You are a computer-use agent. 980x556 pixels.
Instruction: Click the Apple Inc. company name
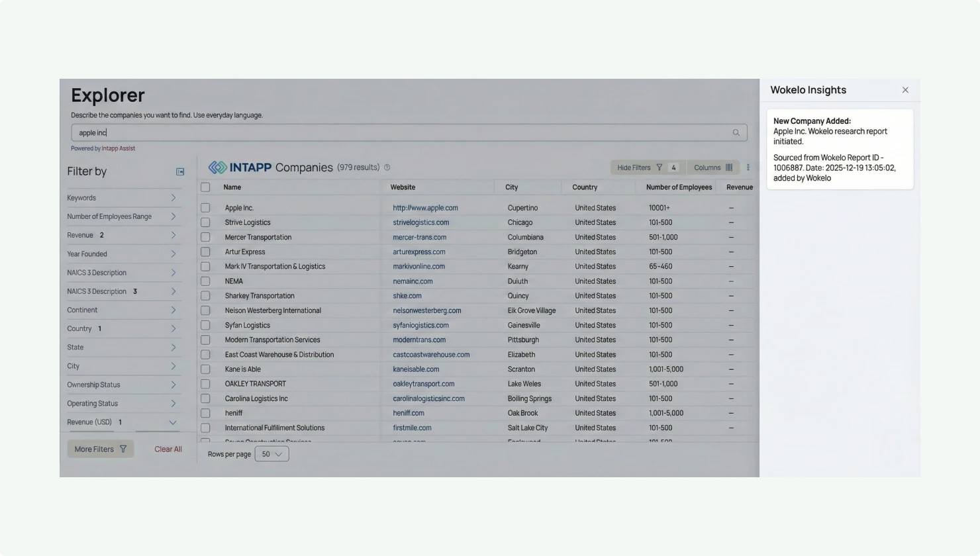tap(239, 208)
